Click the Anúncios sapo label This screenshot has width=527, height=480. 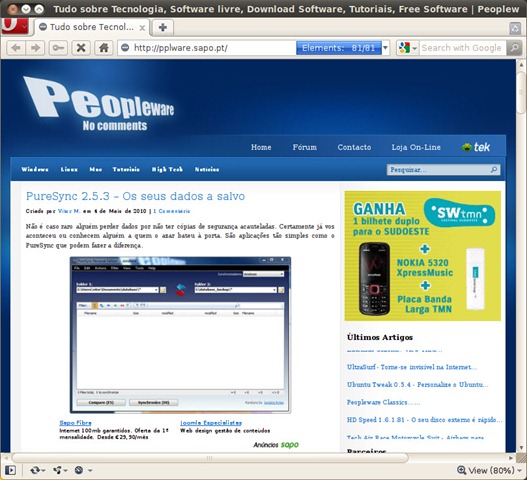(276, 445)
